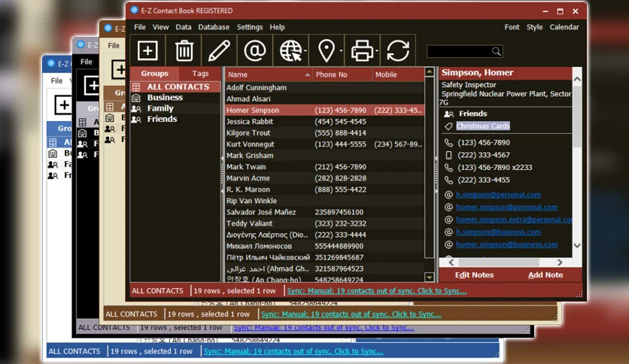This screenshot has width=629, height=364.
Task: Click details pane scroll right arrow
Action: tap(560, 262)
